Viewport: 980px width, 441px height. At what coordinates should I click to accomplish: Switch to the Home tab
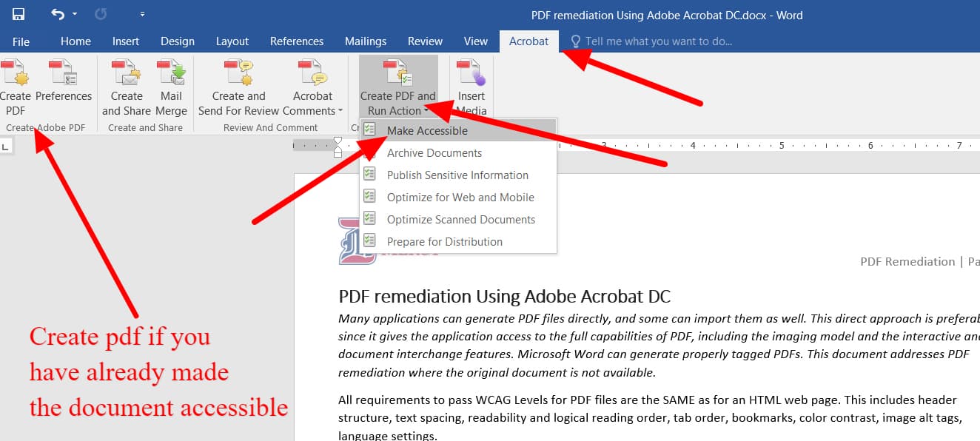(75, 41)
